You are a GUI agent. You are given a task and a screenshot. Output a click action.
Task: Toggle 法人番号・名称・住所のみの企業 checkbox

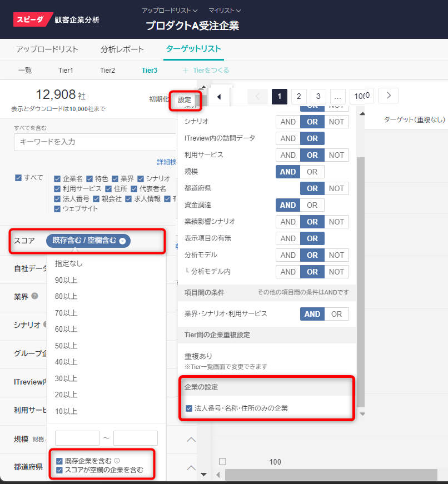tap(189, 408)
